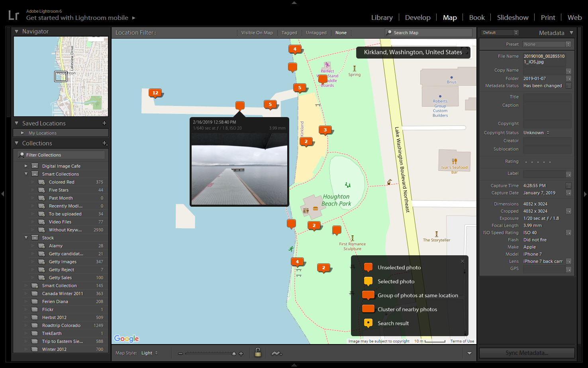Screen dimensions: 588x368
Task: Select the None location filter
Action: tap(341, 33)
